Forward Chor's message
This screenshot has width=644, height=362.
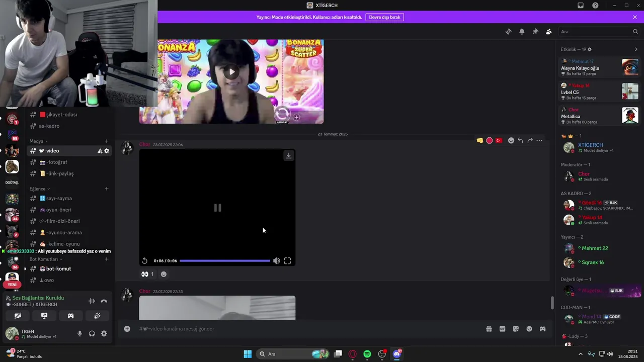530,140
